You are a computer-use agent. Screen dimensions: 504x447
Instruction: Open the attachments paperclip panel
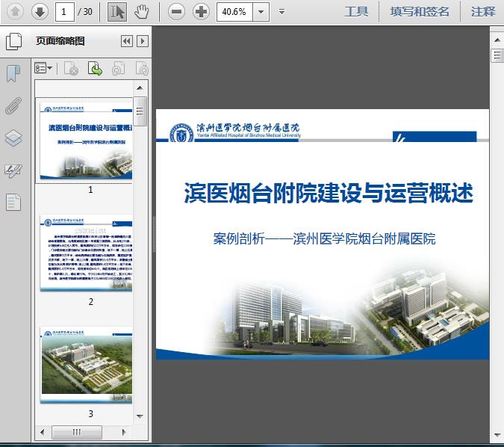point(13,105)
